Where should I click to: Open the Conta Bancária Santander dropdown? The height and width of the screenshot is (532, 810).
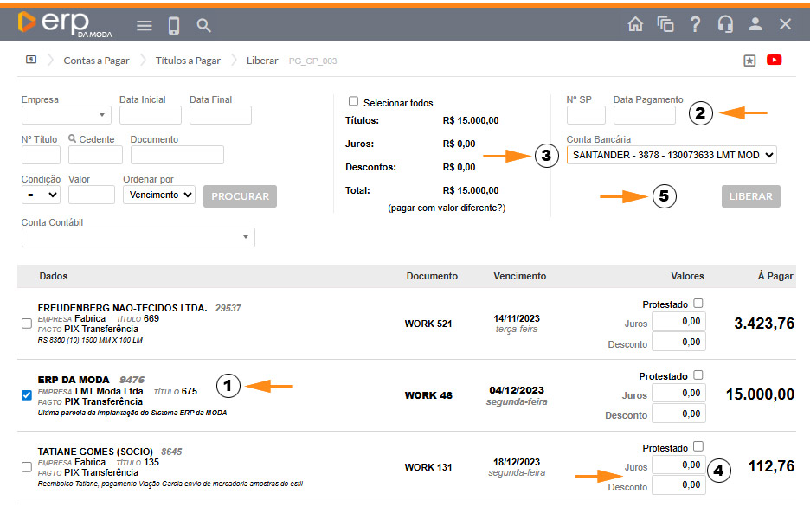click(672, 156)
